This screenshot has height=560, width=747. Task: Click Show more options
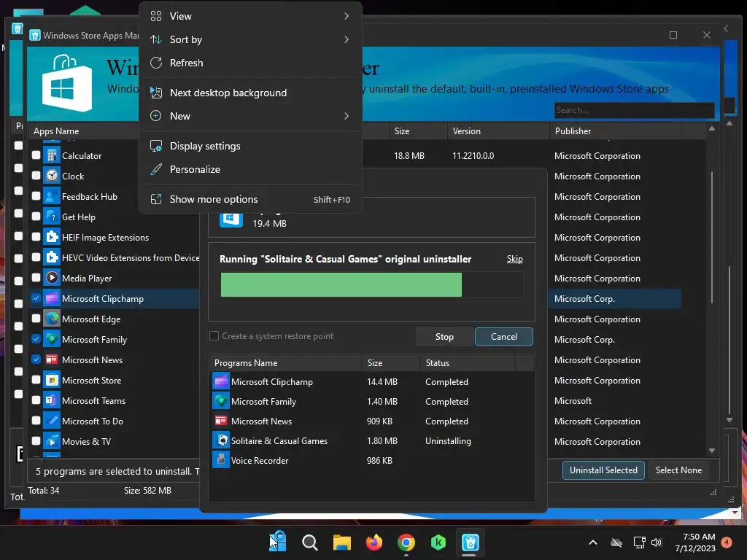pos(251,200)
